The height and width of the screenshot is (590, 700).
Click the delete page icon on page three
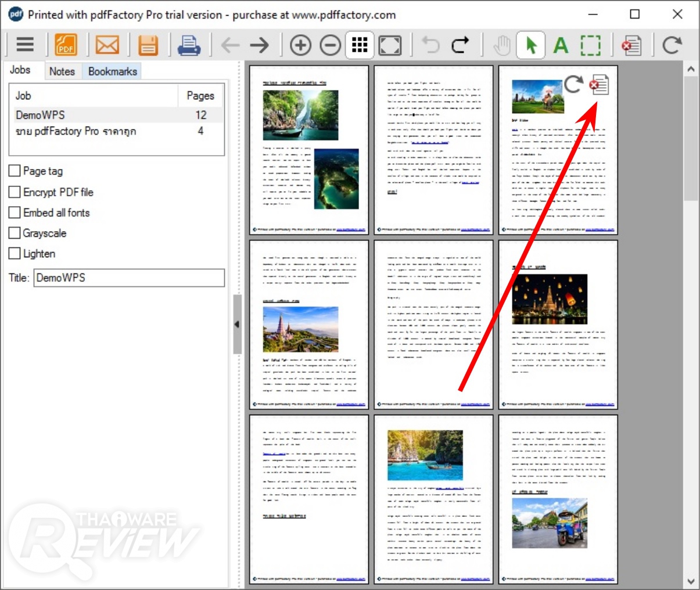coord(599,85)
